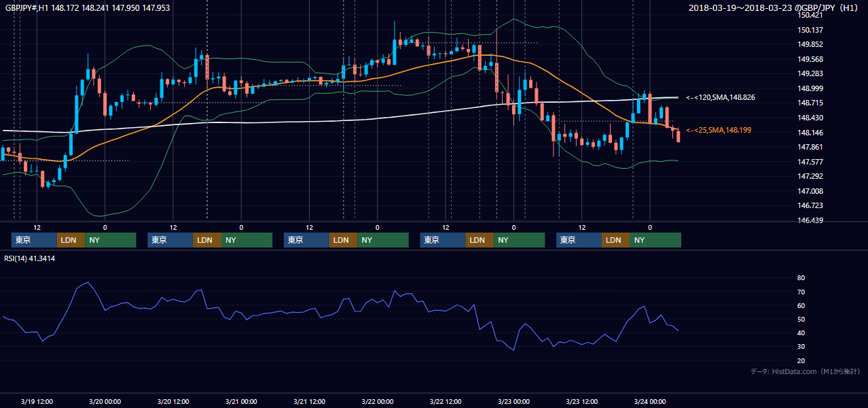Image resolution: width=868 pixels, height=408 pixels.
Task: Click the 3/22 00:00 date label
Action: 377,401
